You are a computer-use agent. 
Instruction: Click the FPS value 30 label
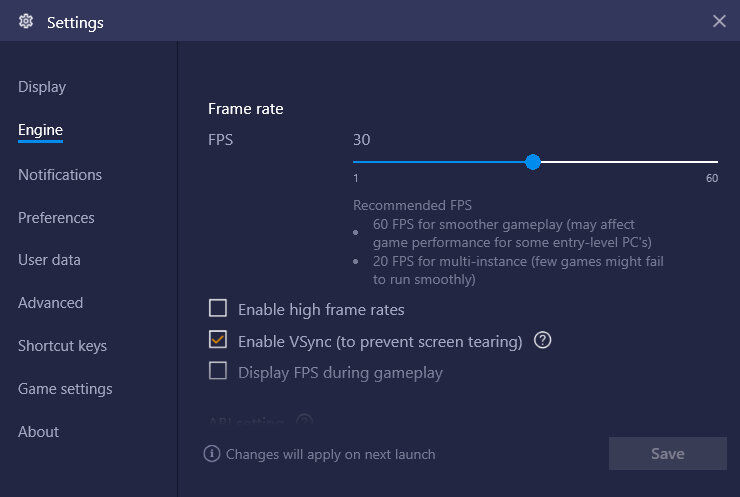[362, 140]
